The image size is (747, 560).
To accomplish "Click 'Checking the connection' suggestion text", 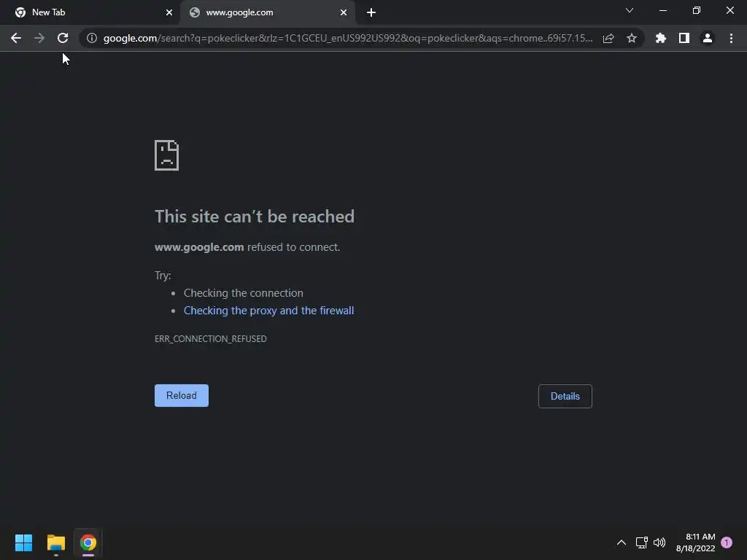I will point(244,293).
